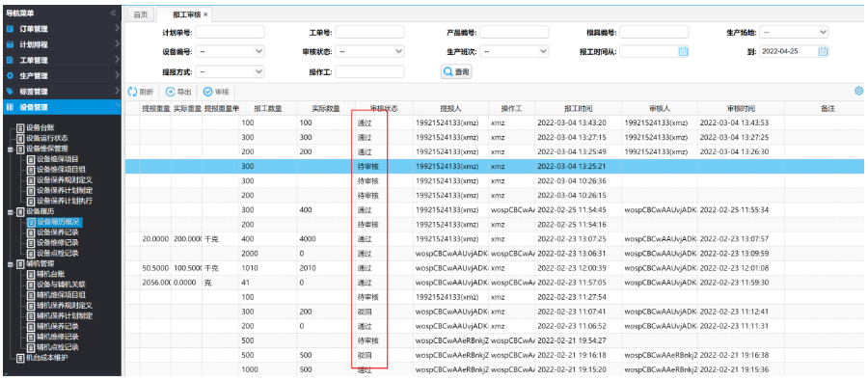Focus the 模具编号 input field
This screenshot has width=868, height=381.
click(654, 32)
